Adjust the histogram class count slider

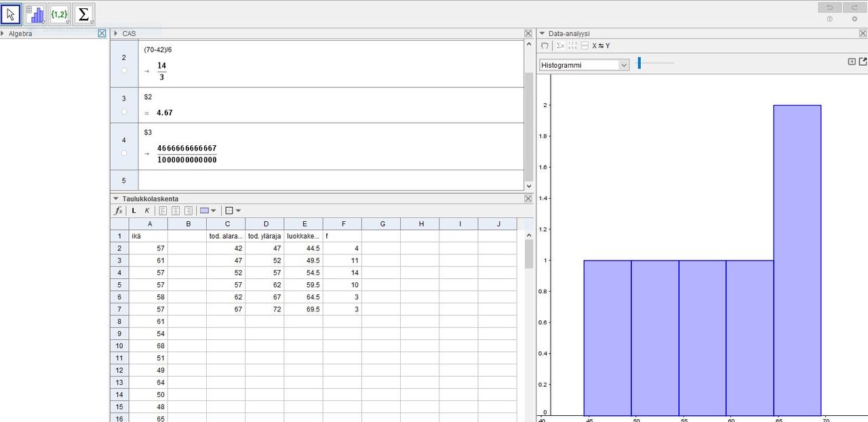pyautogui.click(x=639, y=63)
